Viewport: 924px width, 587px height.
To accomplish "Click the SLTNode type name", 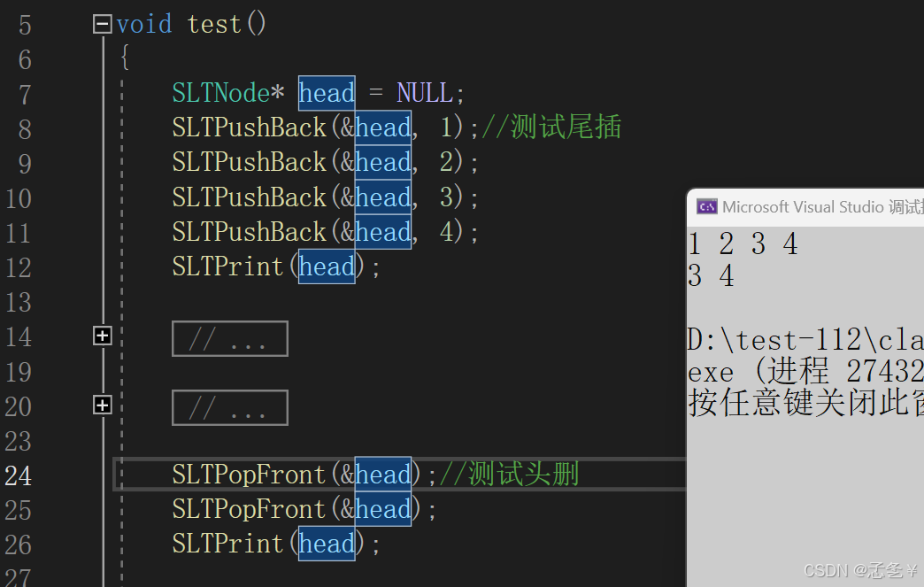I will (221, 93).
